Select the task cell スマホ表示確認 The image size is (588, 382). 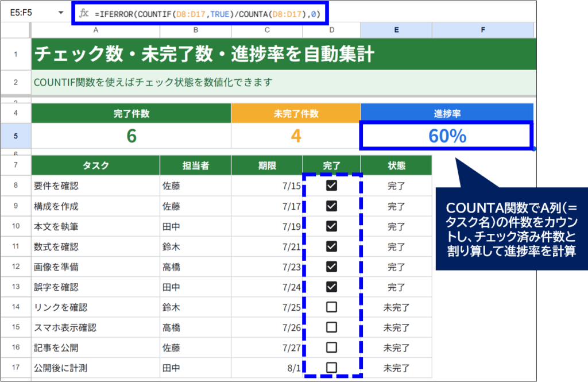tap(96, 327)
